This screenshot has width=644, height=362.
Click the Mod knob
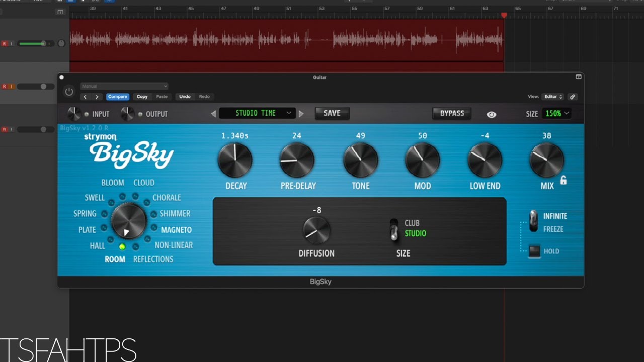tap(422, 160)
